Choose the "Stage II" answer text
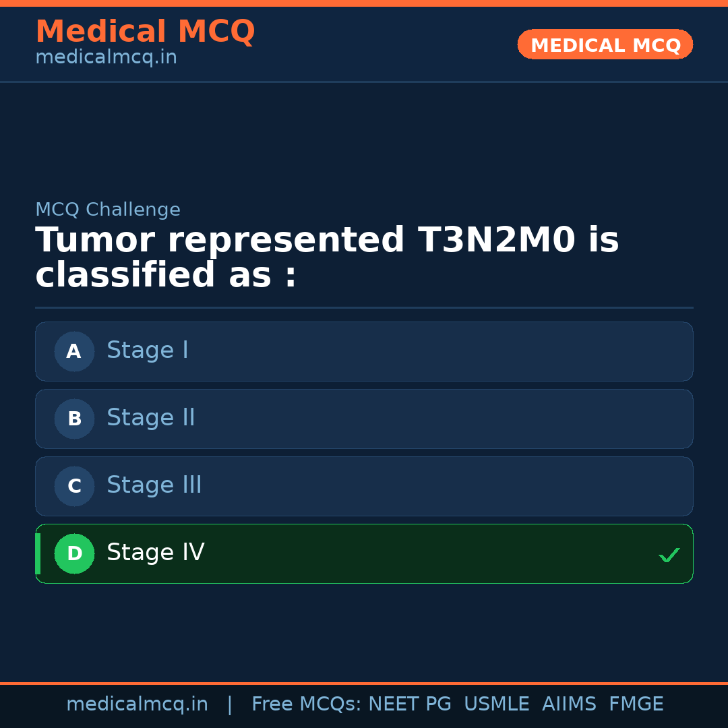The image size is (728, 728). 151,418
